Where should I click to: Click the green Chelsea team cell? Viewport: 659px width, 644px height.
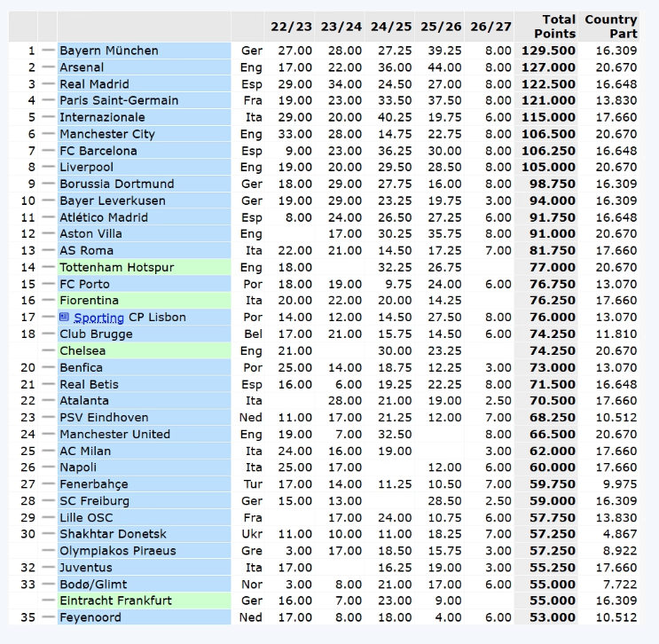coord(145,350)
